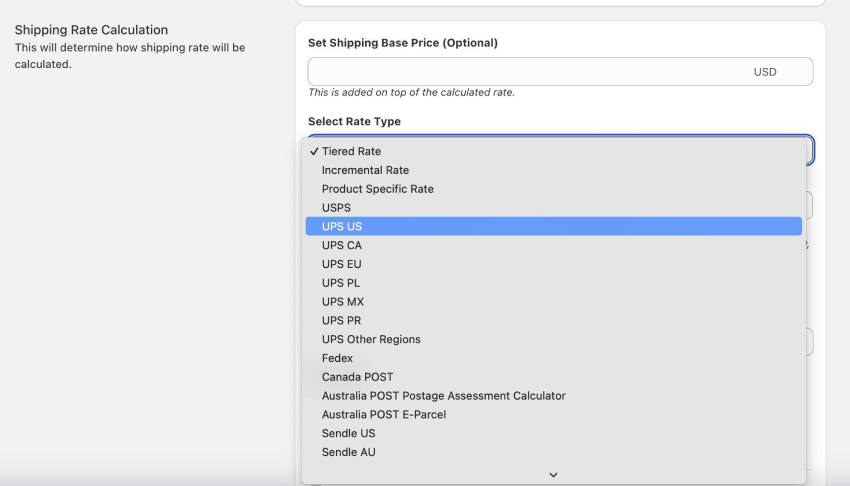
Task: Choose UPS Other Regions
Action: pyautogui.click(x=553, y=339)
